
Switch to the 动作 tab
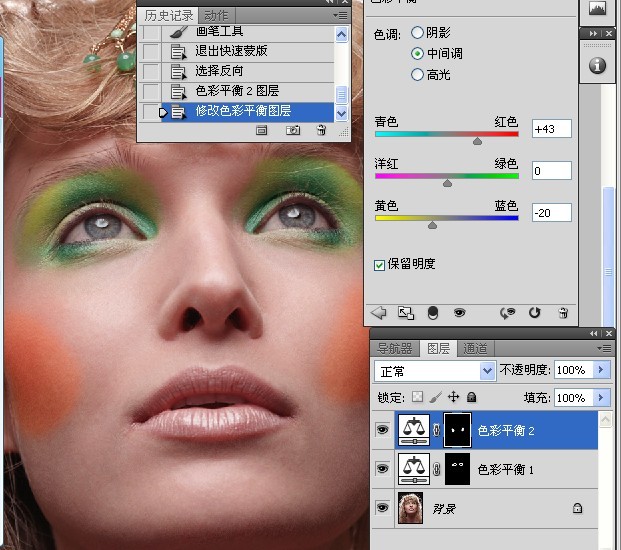tap(217, 16)
